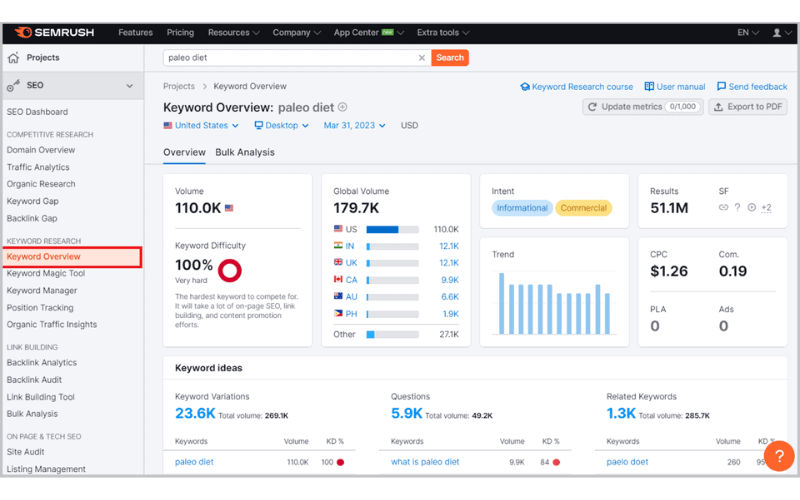Click the $1.26 CPC value
The height and width of the screenshot is (500, 800).
click(669, 271)
